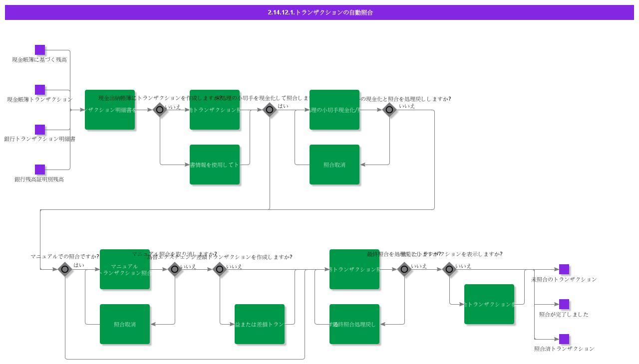Screen dimensions: 639x364
Task: Select the green ザクション明細書 process box
Action: click(110, 110)
